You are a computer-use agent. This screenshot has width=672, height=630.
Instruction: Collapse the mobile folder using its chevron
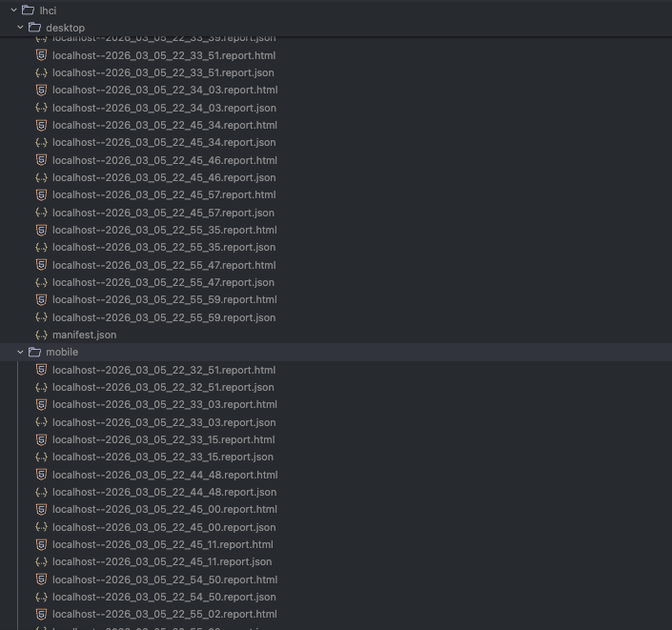(21, 352)
